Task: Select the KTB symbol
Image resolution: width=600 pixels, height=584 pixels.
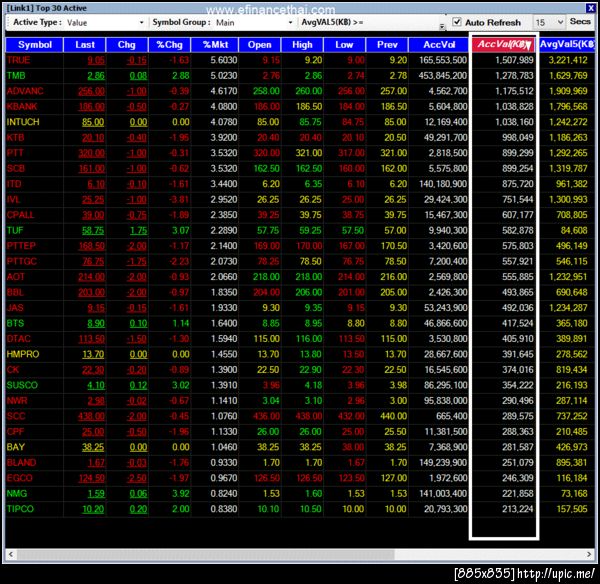Action: (15, 137)
